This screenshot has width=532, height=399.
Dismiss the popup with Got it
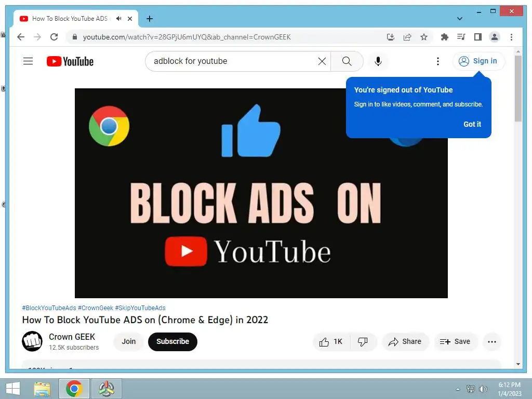point(472,124)
